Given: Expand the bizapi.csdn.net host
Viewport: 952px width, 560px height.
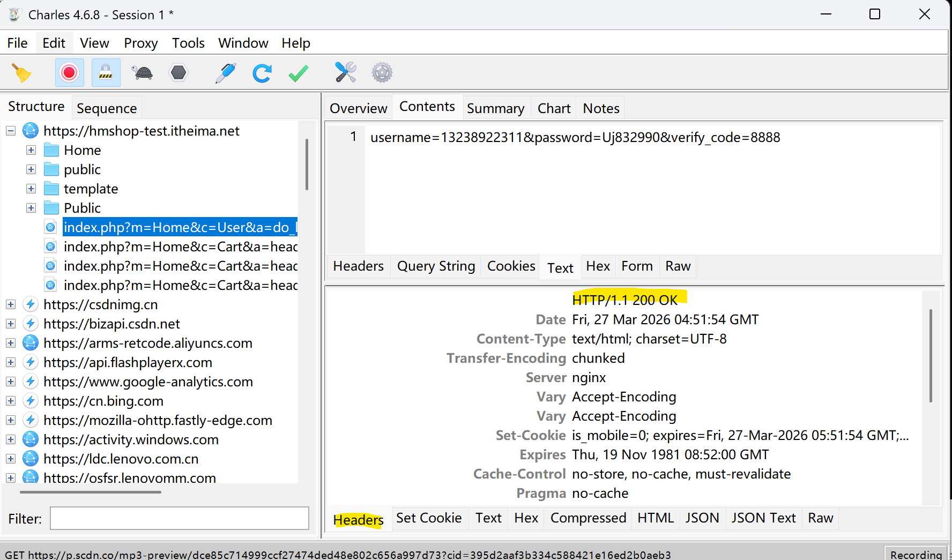Looking at the screenshot, I should pyautogui.click(x=11, y=324).
